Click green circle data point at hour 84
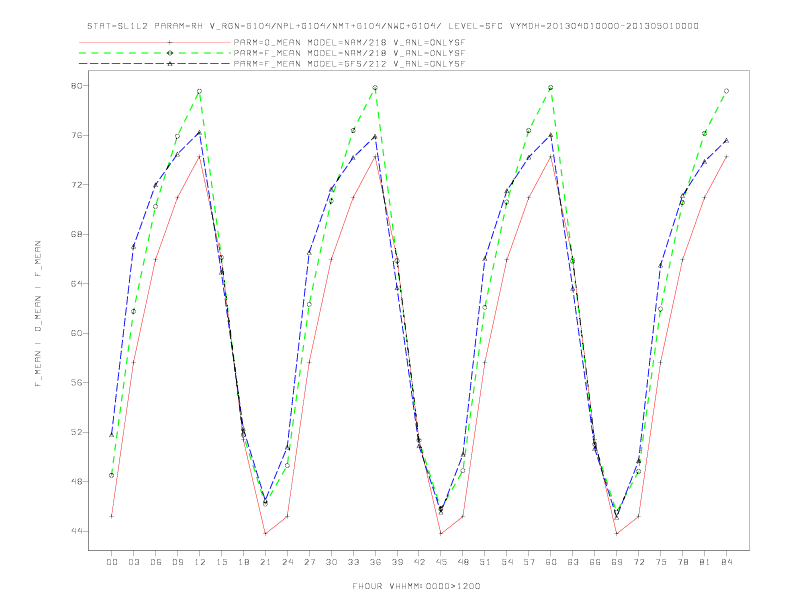The height and width of the screenshot is (612, 792). [x=727, y=91]
